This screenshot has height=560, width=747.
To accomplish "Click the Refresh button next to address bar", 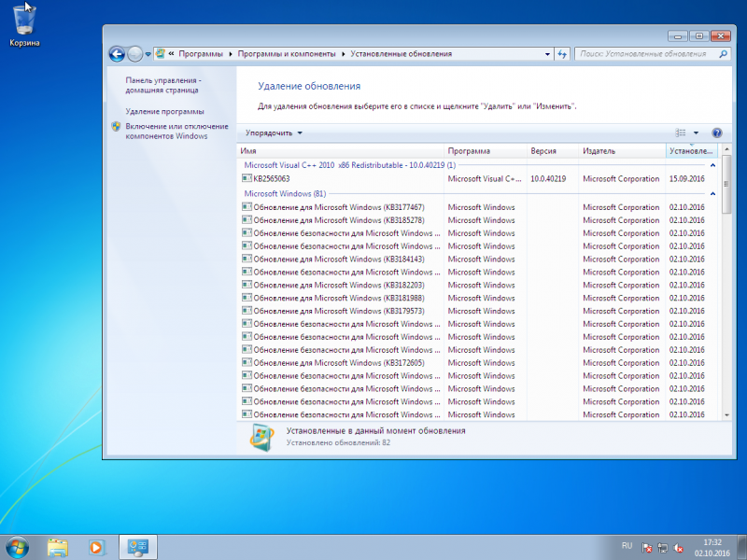I will 562,54.
